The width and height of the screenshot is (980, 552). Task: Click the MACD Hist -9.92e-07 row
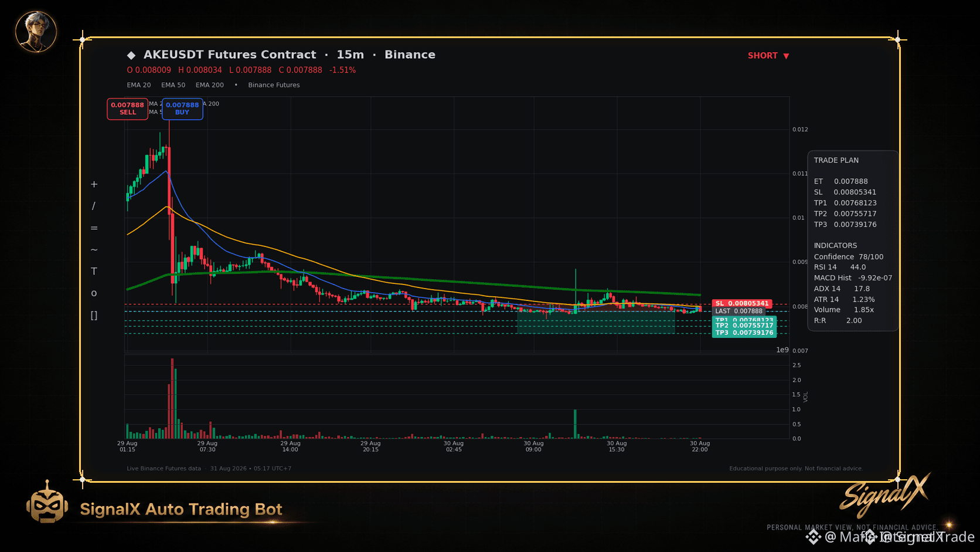point(853,277)
